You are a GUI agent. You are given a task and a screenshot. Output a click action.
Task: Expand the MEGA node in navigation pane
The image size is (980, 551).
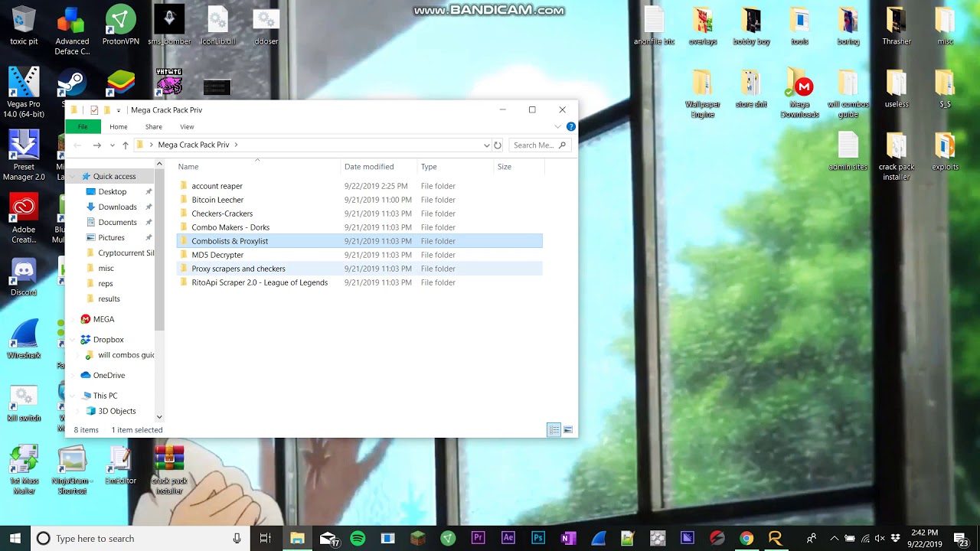point(74,320)
